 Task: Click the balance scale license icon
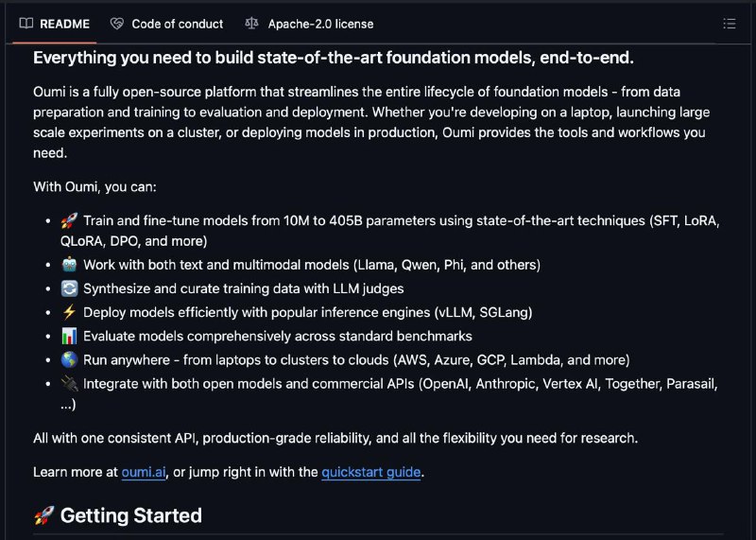(x=251, y=23)
